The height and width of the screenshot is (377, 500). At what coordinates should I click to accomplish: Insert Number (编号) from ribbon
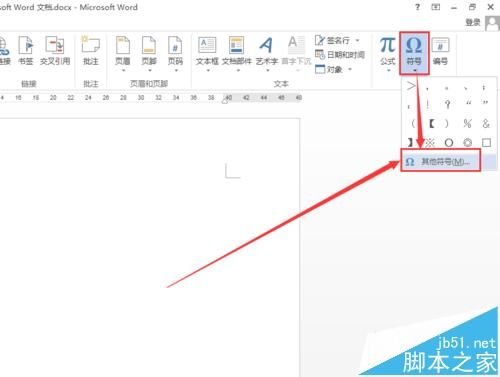pyautogui.click(x=440, y=51)
